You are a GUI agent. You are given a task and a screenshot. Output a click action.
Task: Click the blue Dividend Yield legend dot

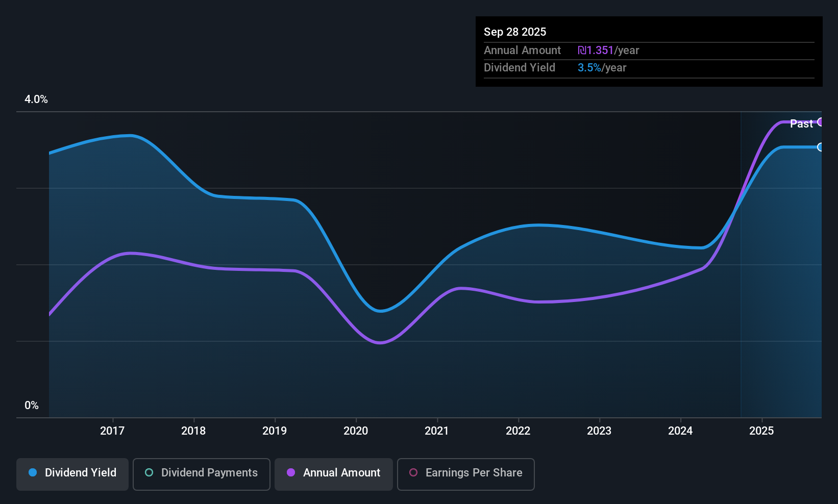click(33, 472)
